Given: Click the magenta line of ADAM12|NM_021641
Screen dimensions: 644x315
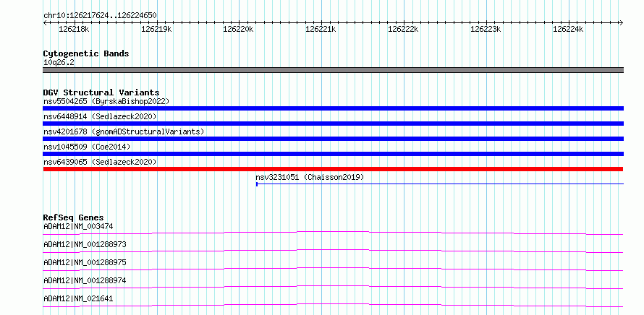Looking at the screenshot, I should [333, 305].
